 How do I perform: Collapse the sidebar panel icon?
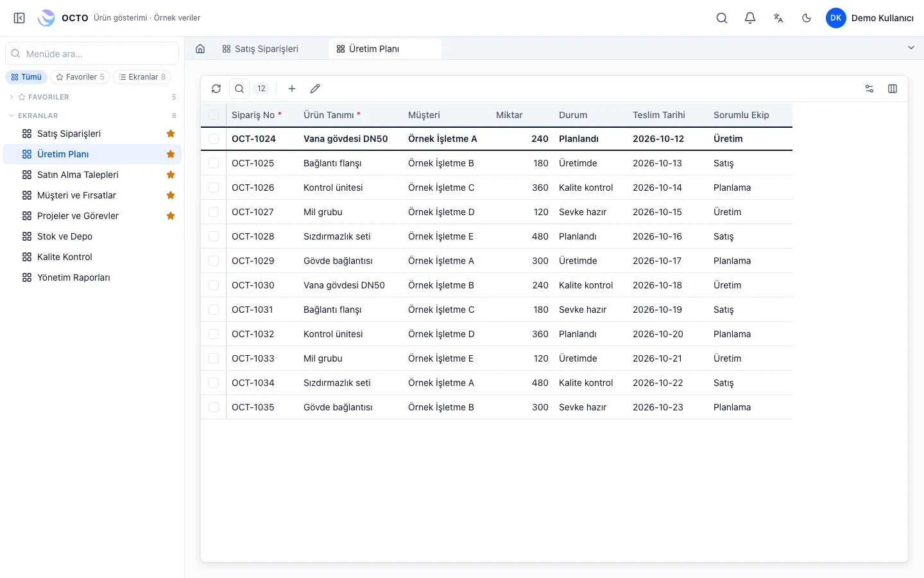point(19,18)
